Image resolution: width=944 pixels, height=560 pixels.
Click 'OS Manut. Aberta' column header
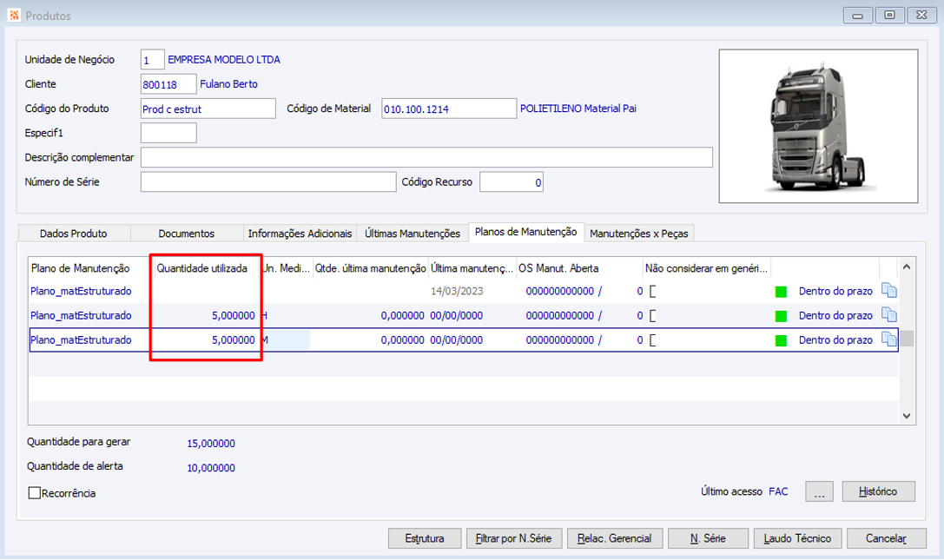[x=579, y=268]
